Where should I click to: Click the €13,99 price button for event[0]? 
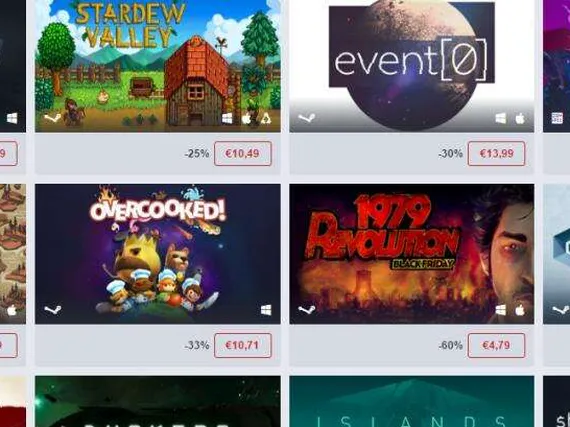[497, 153]
